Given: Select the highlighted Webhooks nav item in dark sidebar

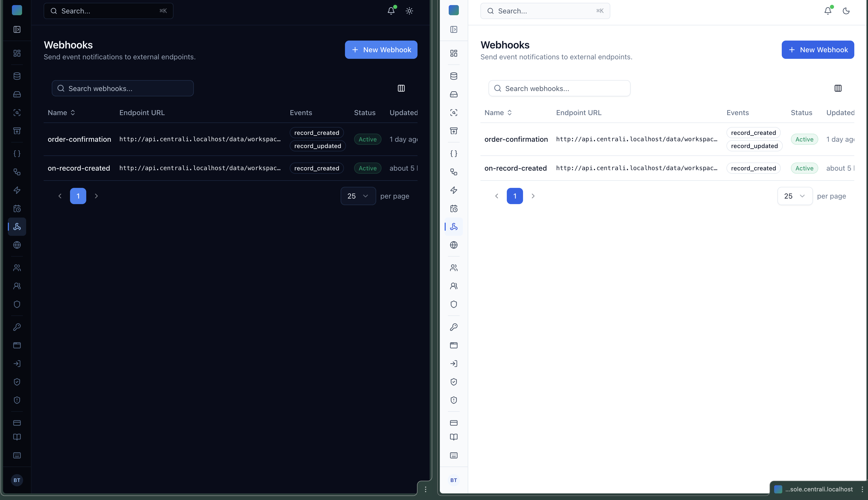Looking at the screenshot, I should click(17, 227).
